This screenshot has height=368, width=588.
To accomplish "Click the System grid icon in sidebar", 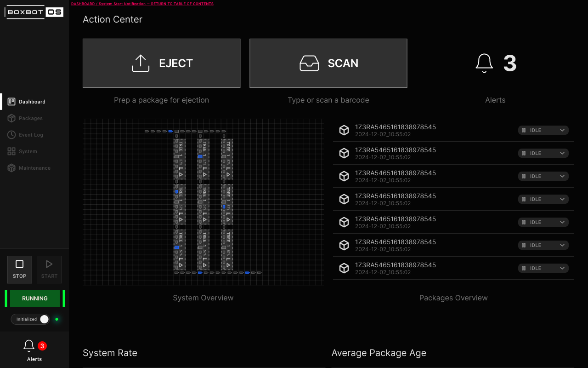I will pos(11,151).
